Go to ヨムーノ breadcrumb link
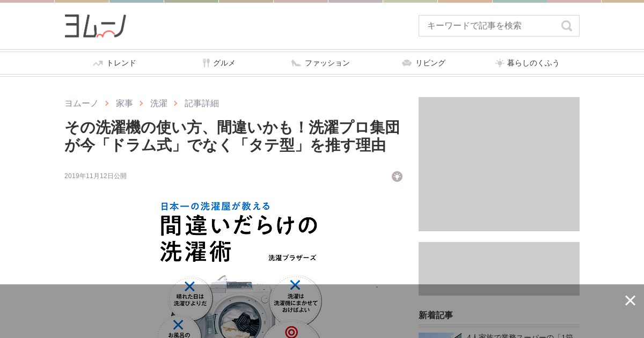The width and height of the screenshot is (644, 338). point(82,103)
